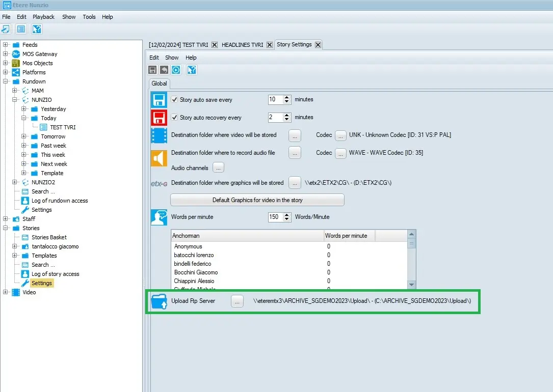This screenshot has height=392, width=553.
Task: Disable the Story auto save checkbox
Action: pyautogui.click(x=175, y=100)
